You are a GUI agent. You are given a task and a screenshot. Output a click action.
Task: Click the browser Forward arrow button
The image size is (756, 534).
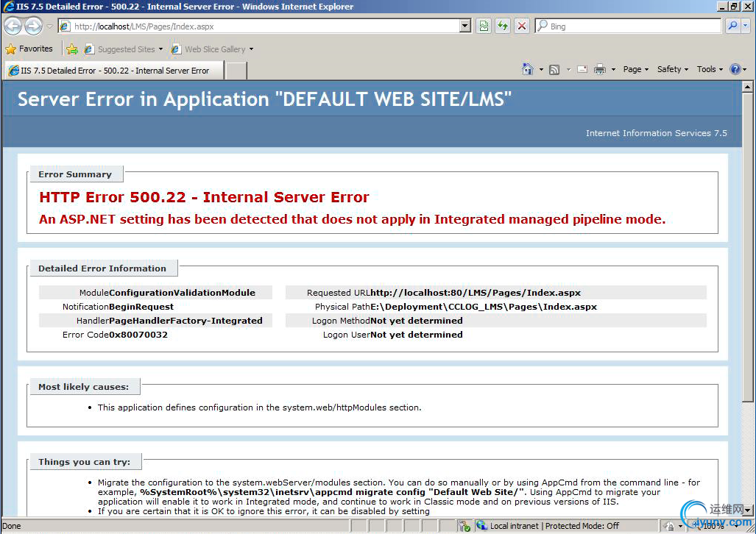33,26
